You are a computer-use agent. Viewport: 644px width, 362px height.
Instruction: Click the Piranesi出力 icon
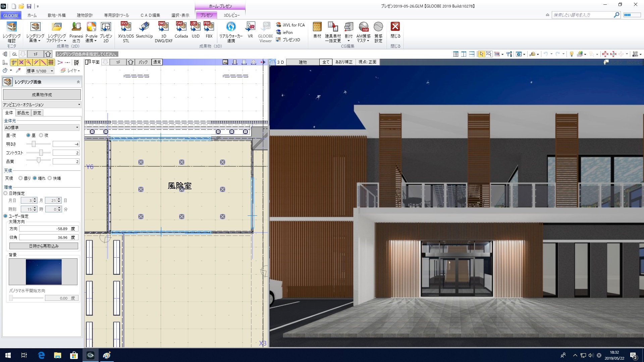click(x=76, y=32)
